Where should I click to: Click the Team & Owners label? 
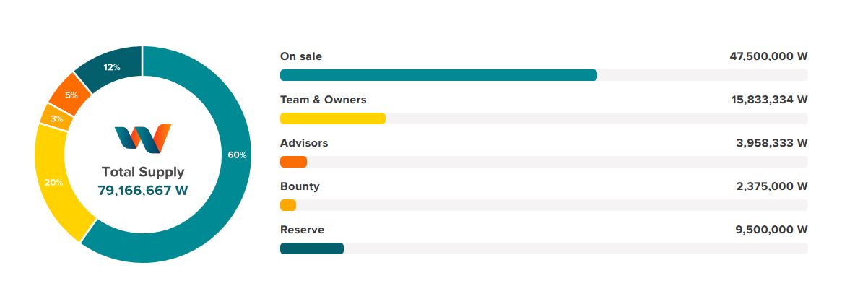(x=324, y=100)
